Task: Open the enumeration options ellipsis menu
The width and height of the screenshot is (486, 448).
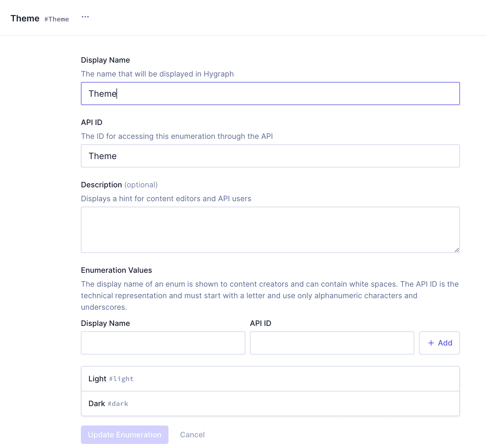Action: [85, 17]
